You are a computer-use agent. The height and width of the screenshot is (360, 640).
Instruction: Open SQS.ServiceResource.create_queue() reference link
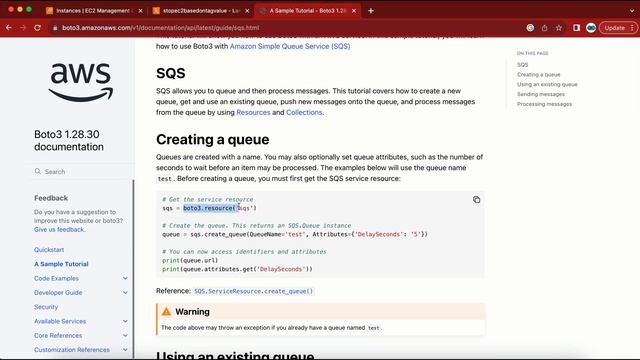(x=253, y=291)
